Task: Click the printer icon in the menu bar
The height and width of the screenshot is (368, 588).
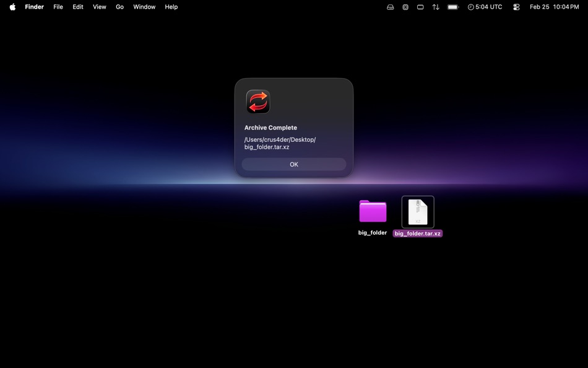Action: tap(390, 7)
